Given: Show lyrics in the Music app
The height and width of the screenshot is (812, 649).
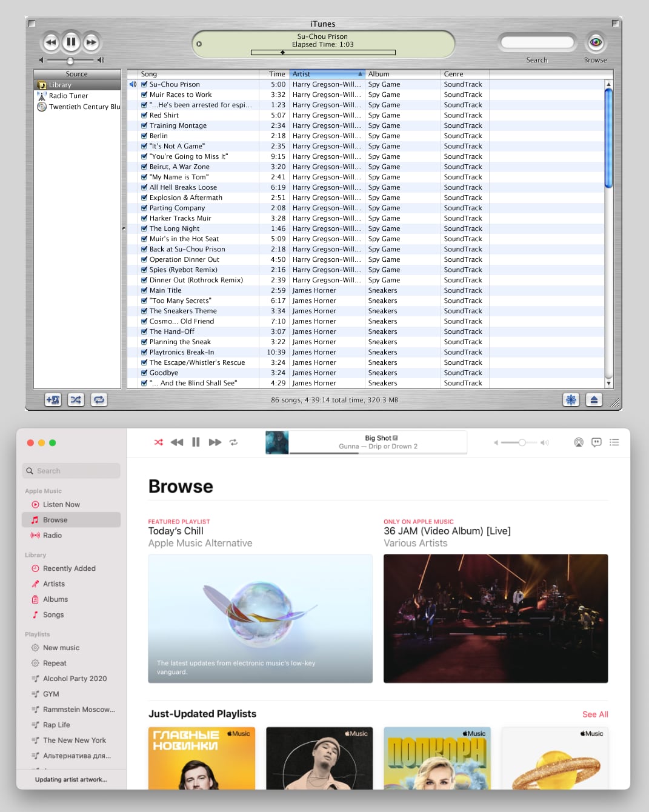Looking at the screenshot, I should [596, 442].
